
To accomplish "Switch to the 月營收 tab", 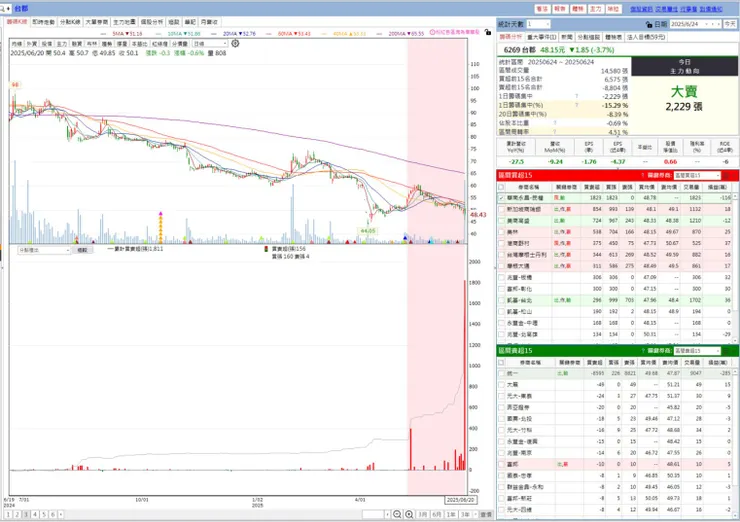I will [209, 22].
